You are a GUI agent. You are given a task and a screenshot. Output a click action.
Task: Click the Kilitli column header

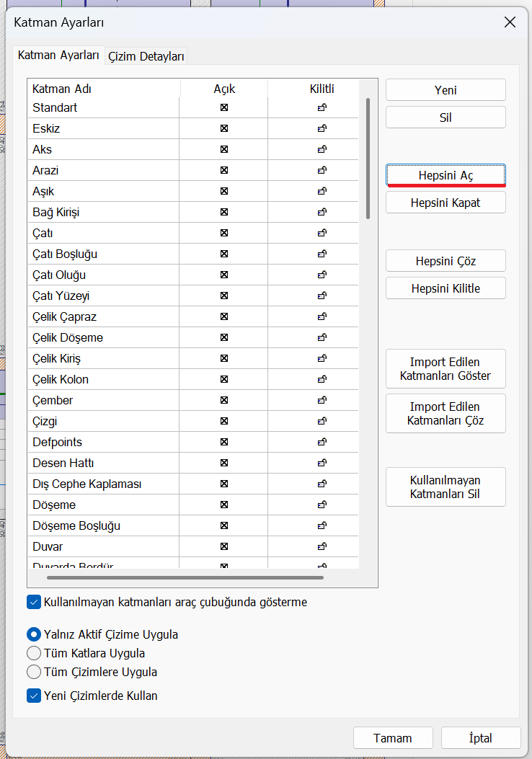point(322,89)
